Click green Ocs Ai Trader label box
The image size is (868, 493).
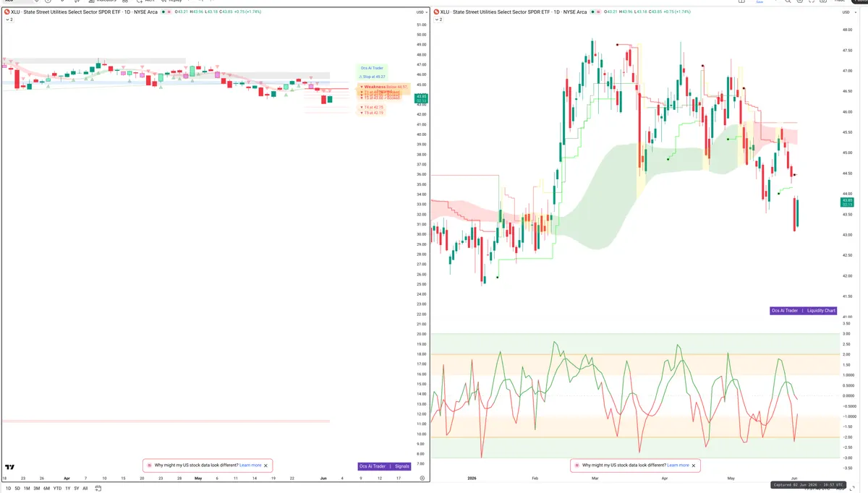click(372, 68)
